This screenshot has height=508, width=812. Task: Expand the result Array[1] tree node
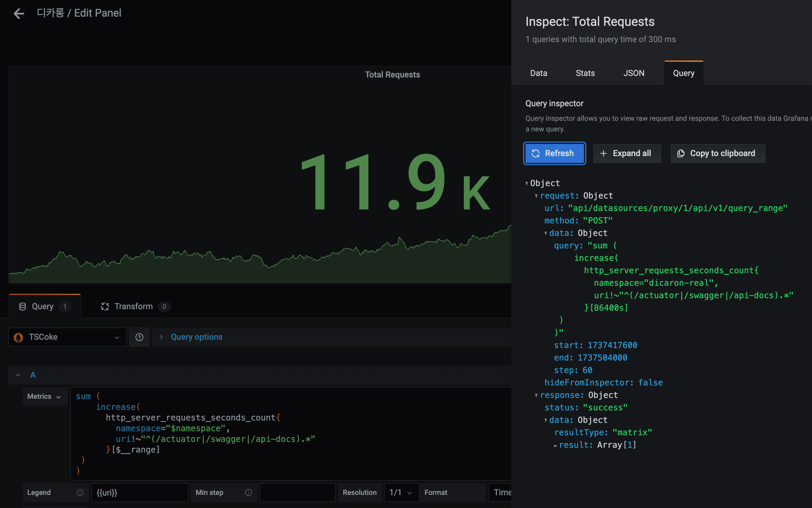(556, 445)
